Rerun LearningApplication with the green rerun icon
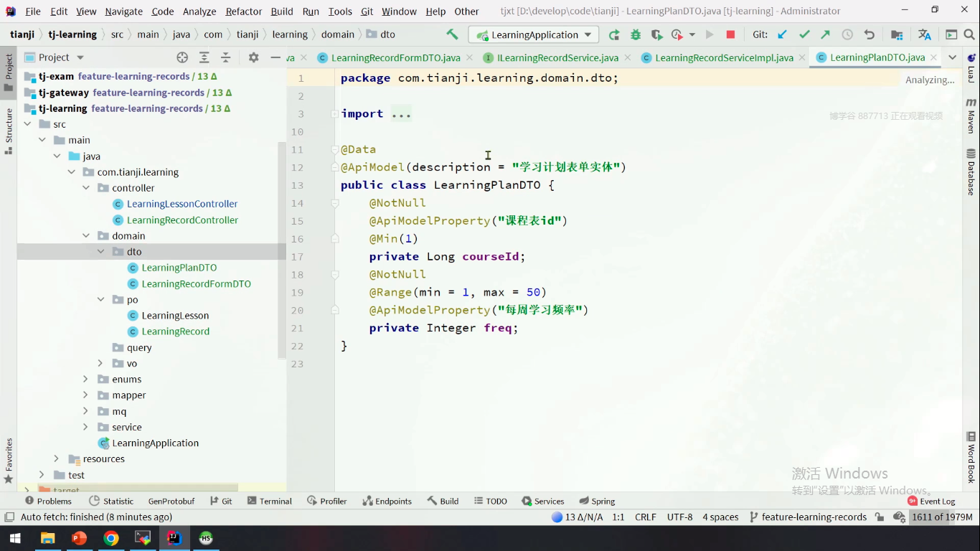 point(614,34)
